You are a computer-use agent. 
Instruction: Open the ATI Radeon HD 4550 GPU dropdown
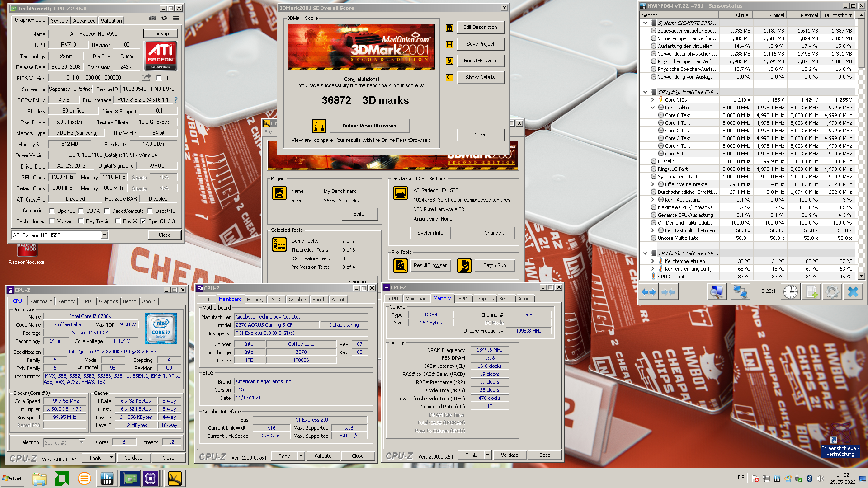tap(104, 235)
